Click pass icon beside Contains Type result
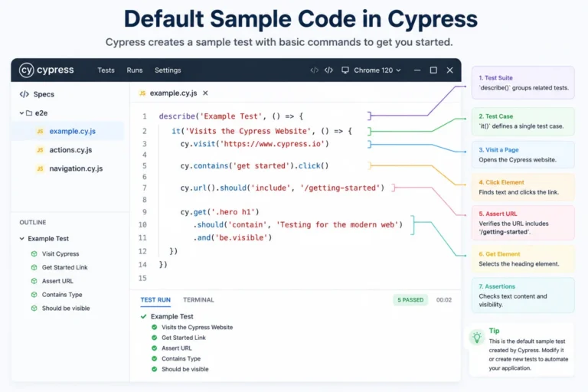This screenshot has width=588, height=392. click(154, 358)
